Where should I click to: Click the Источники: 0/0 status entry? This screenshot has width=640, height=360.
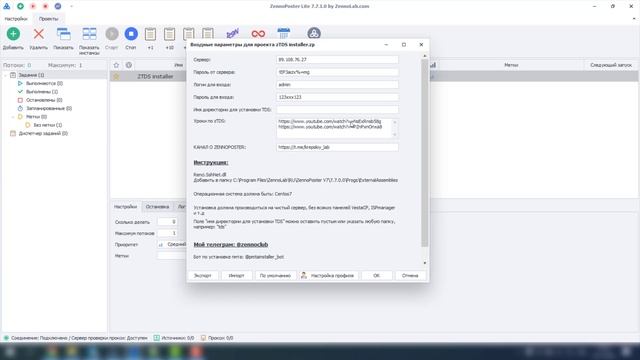(174, 338)
